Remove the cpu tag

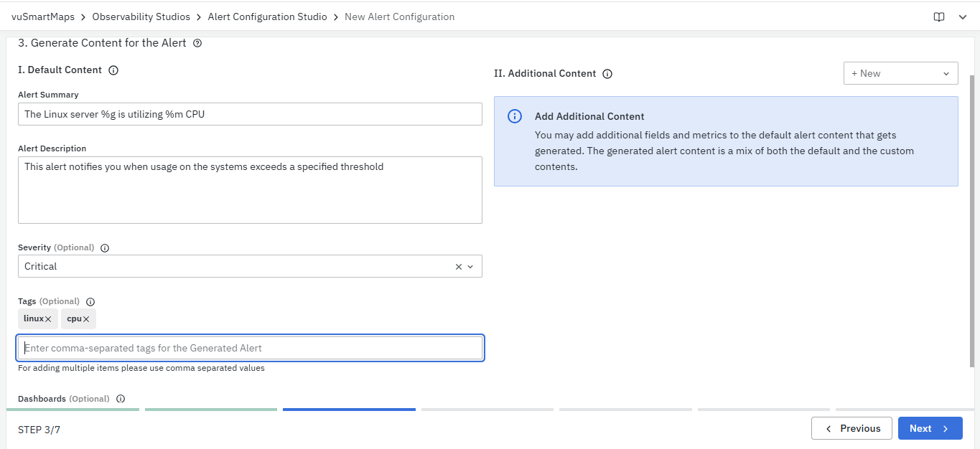86,319
